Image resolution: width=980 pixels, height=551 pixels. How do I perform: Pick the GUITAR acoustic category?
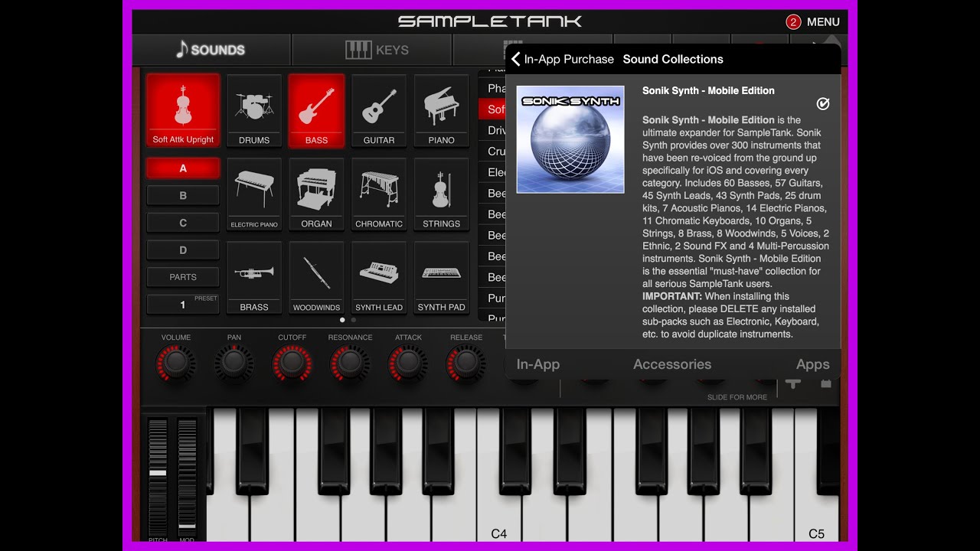click(x=379, y=111)
